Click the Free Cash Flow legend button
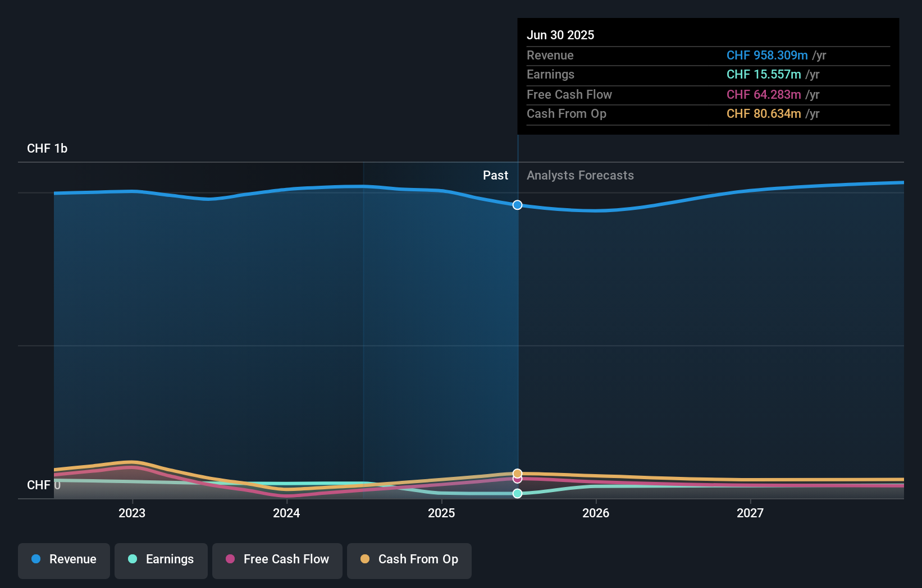The image size is (922, 588). tap(277, 561)
